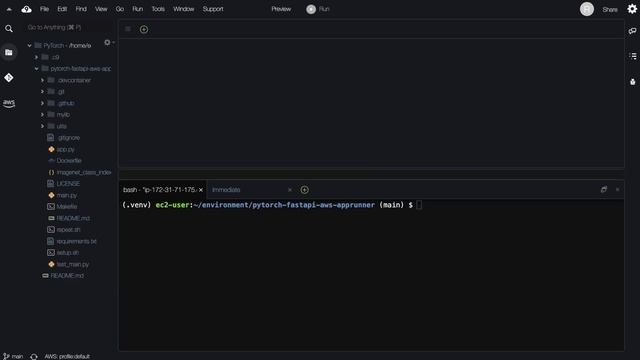
Task: Collapse the menu bar with up arrow
Action: (9, 9)
